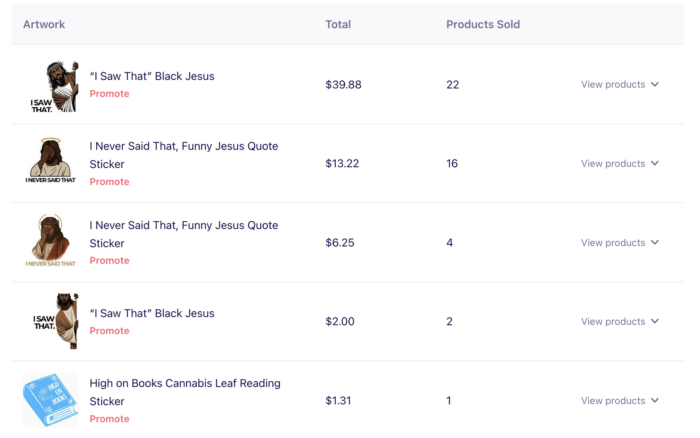Open the red-robed I Never Said That thumbnail

50,240
